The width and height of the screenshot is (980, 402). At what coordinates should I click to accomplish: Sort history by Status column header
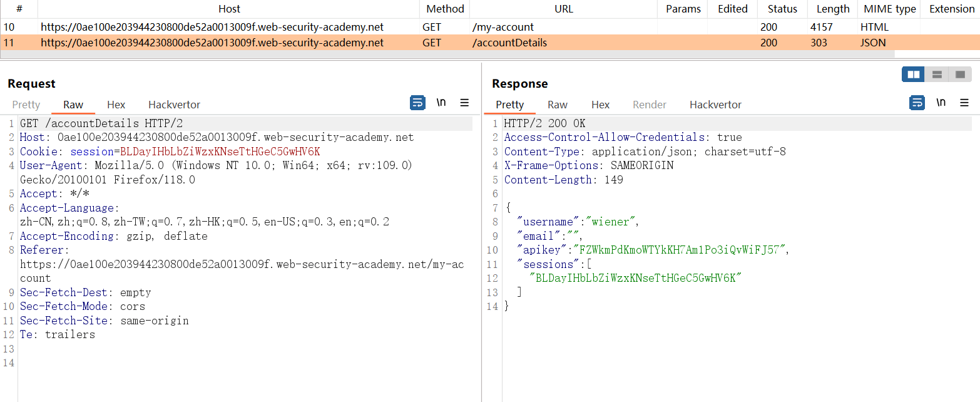782,9
